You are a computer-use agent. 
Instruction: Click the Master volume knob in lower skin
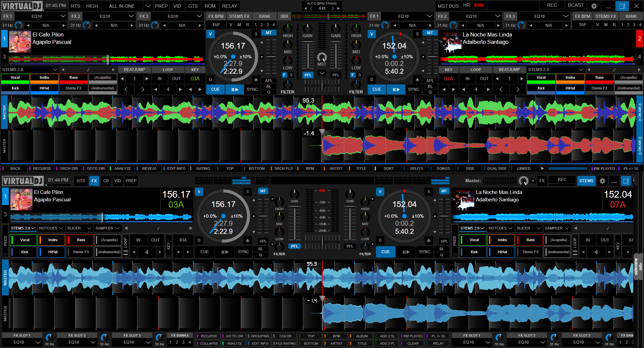[x=523, y=181]
